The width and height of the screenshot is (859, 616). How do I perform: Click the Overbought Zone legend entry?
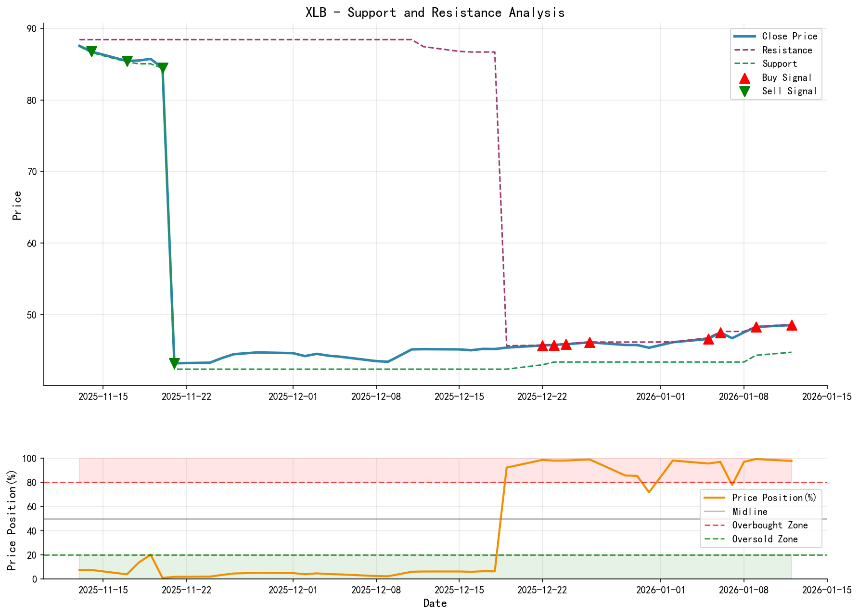(769, 525)
